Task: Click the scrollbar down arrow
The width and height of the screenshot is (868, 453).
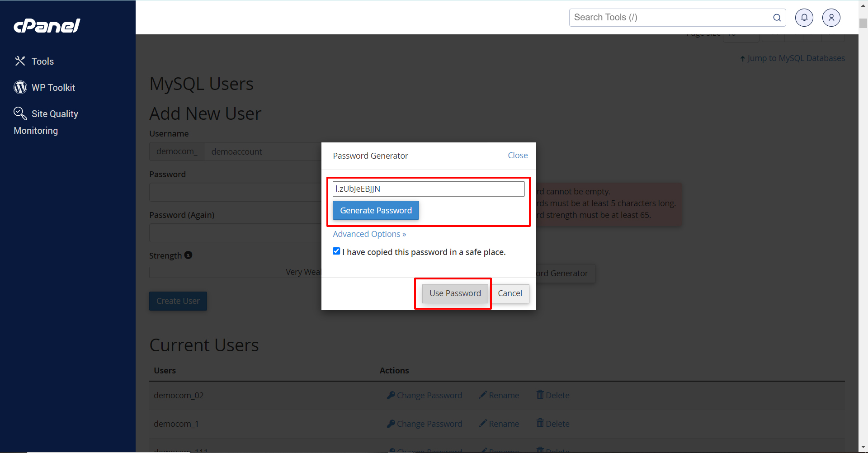Action: pos(863,448)
